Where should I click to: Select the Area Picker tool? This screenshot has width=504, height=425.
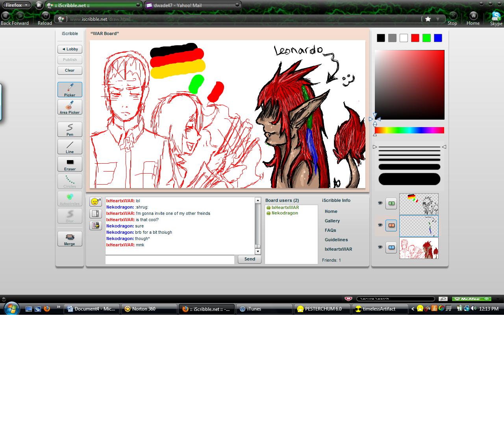[x=70, y=107]
